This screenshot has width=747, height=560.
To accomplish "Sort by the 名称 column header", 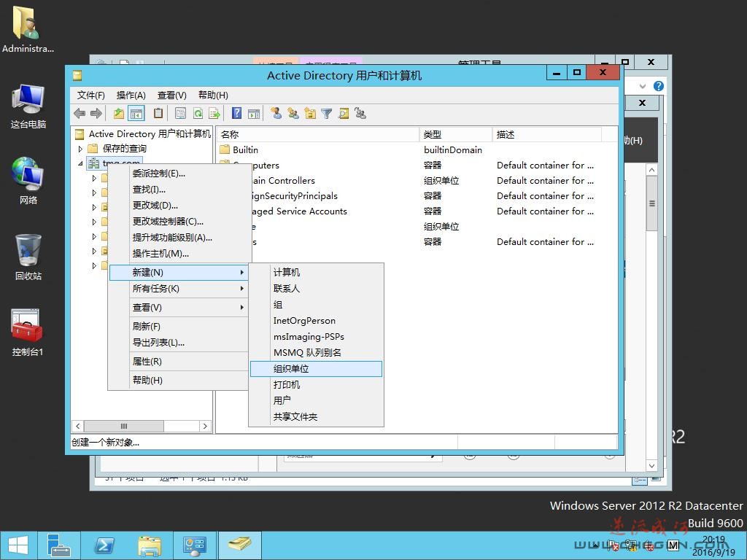I will [x=318, y=135].
